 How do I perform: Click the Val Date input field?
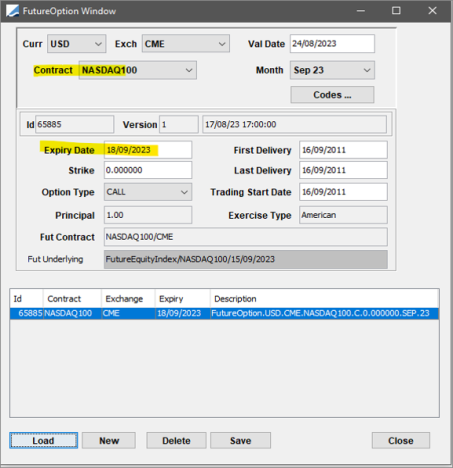[x=332, y=44]
